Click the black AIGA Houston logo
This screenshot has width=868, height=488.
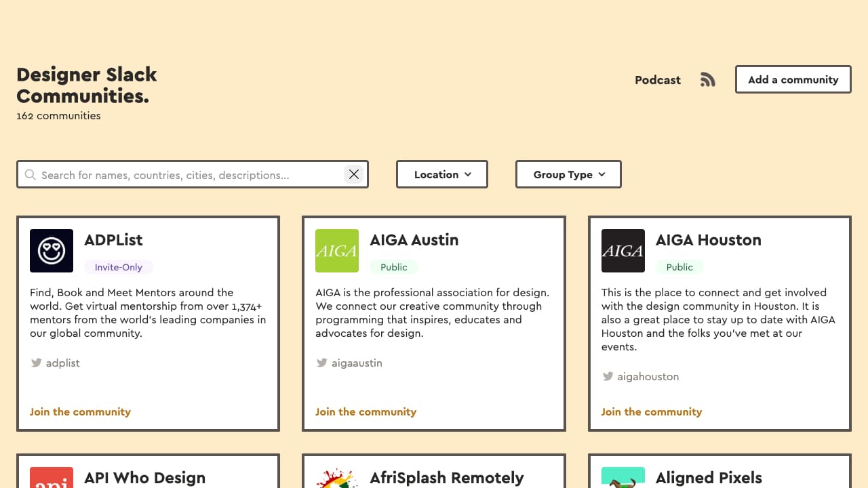pyautogui.click(x=623, y=251)
